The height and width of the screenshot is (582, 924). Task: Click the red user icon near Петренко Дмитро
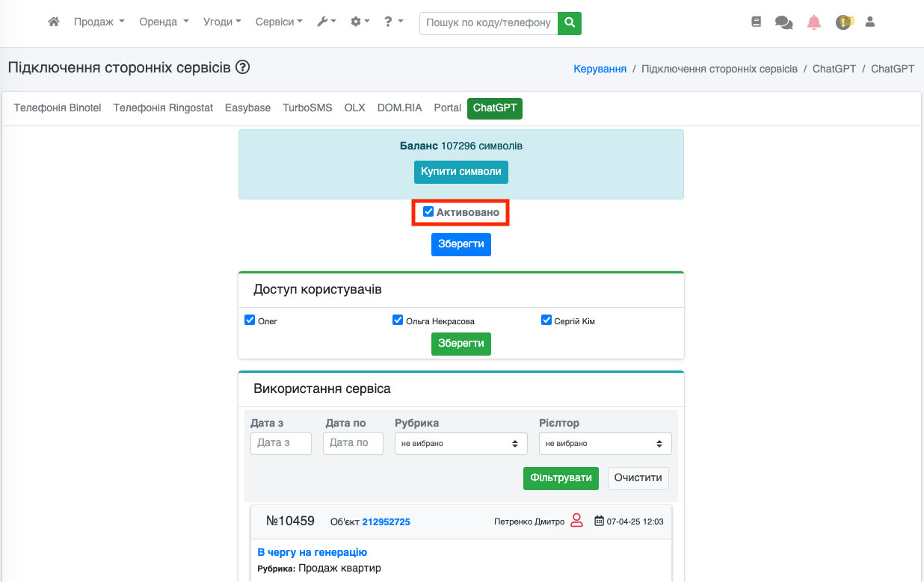[x=576, y=521]
